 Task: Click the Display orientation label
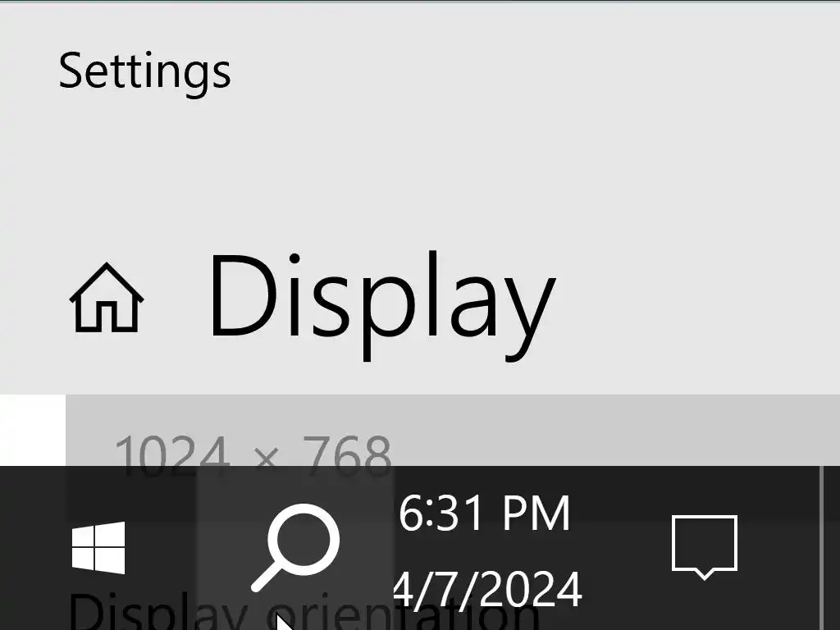coord(304,610)
